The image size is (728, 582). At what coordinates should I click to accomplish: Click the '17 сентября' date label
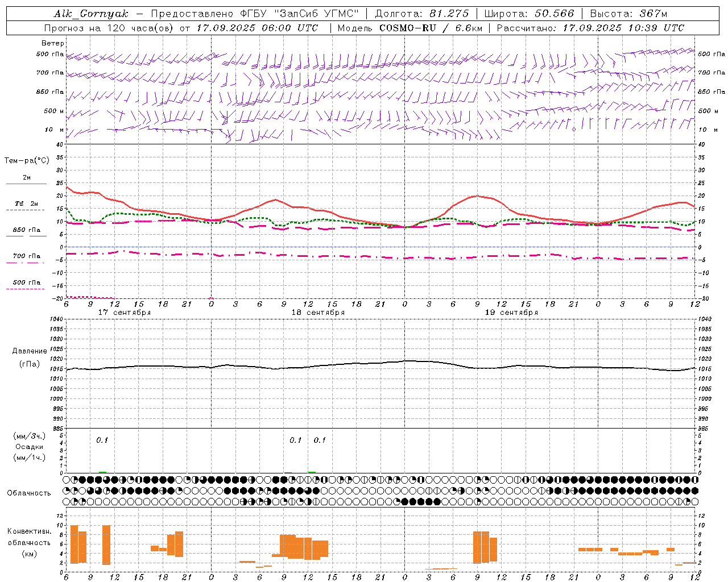pyautogui.click(x=125, y=313)
